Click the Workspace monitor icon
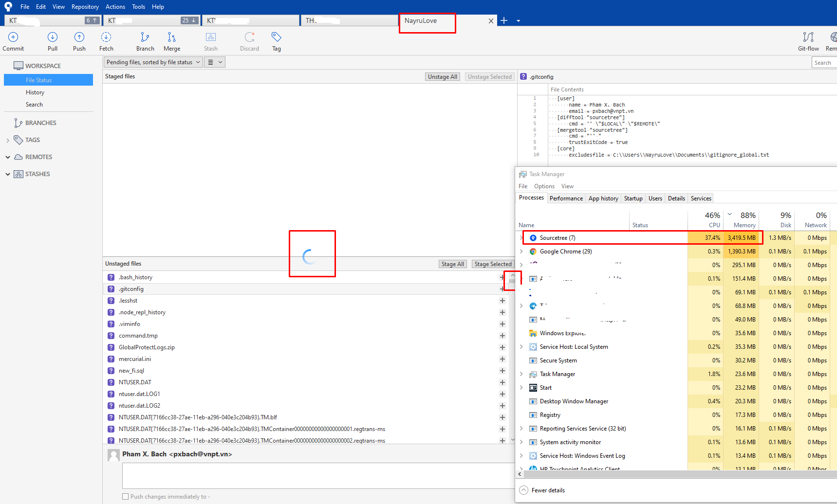Viewport: 837px width, 504px height. coord(18,66)
